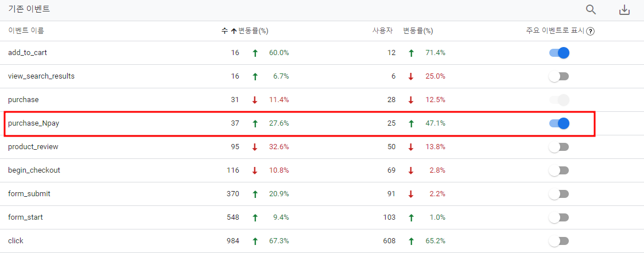Enable key event toggle for form_submit
The width and height of the screenshot is (644, 253).
[x=559, y=193]
